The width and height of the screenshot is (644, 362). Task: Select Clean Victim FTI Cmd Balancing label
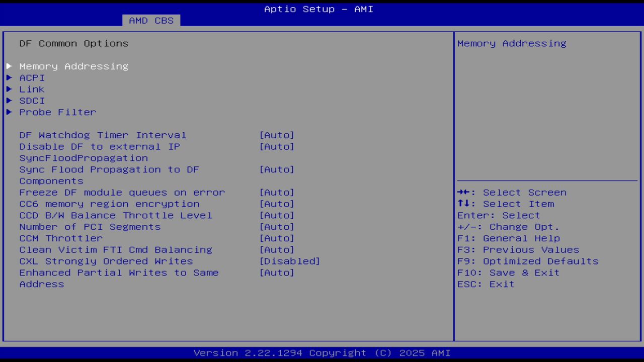point(116,250)
